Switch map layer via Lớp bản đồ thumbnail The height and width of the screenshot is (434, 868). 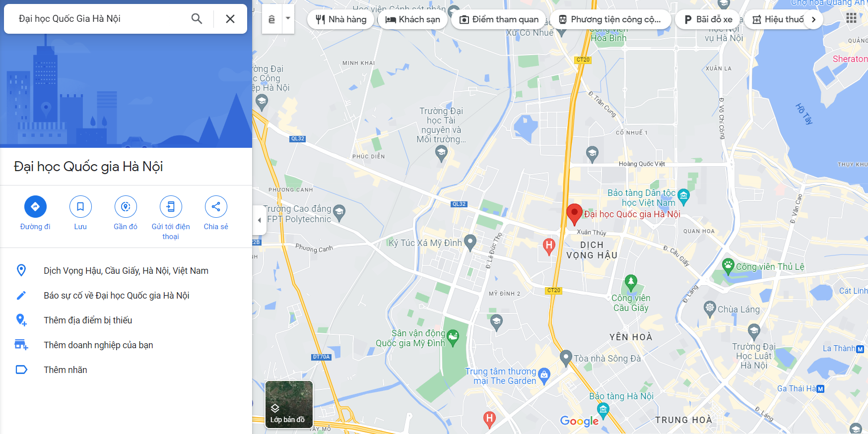coord(289,404)
